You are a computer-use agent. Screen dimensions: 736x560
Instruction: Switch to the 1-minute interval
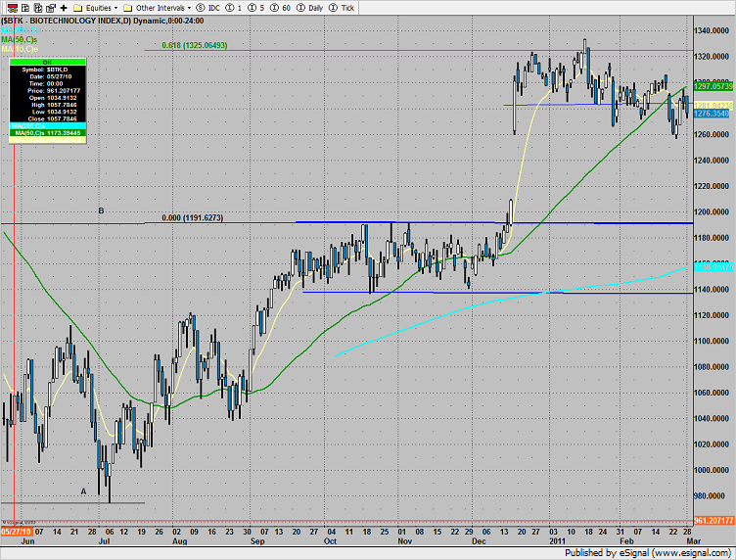(x=234, y=8)
